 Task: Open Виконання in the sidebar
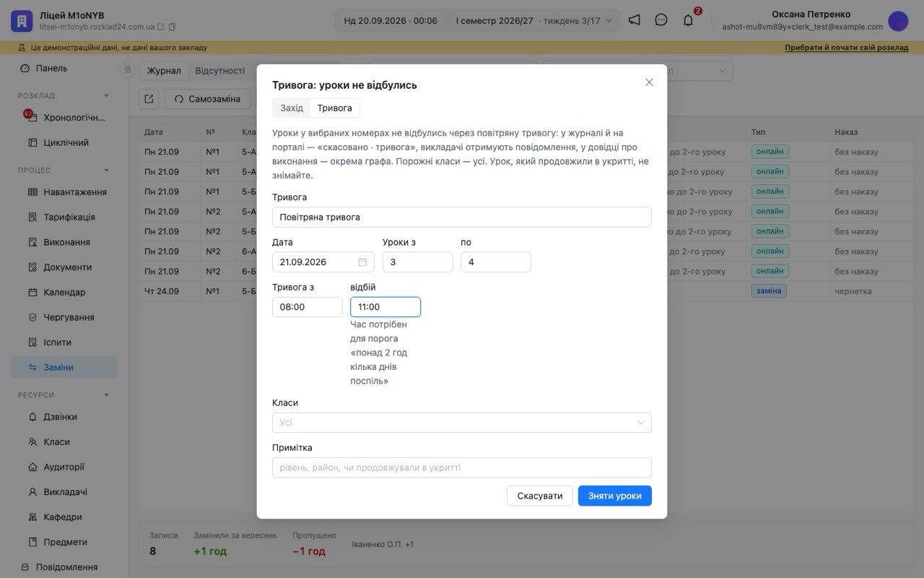(64, 242)
